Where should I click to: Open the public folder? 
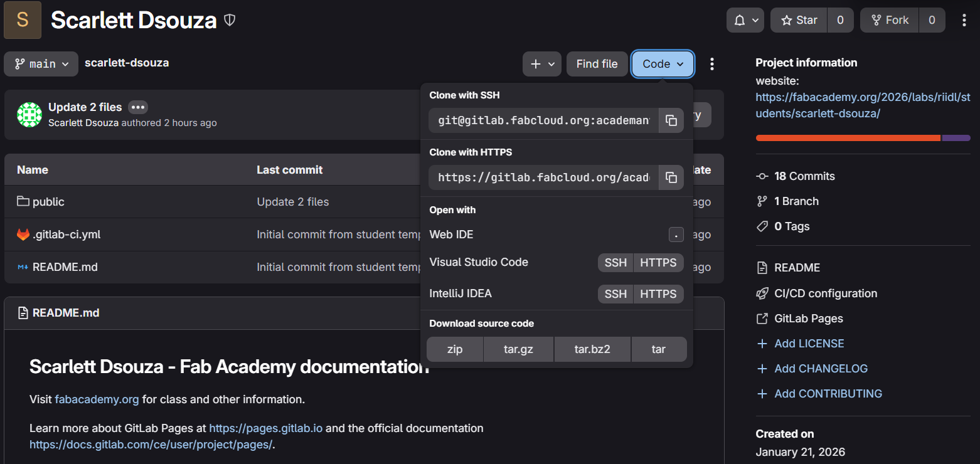48,202
